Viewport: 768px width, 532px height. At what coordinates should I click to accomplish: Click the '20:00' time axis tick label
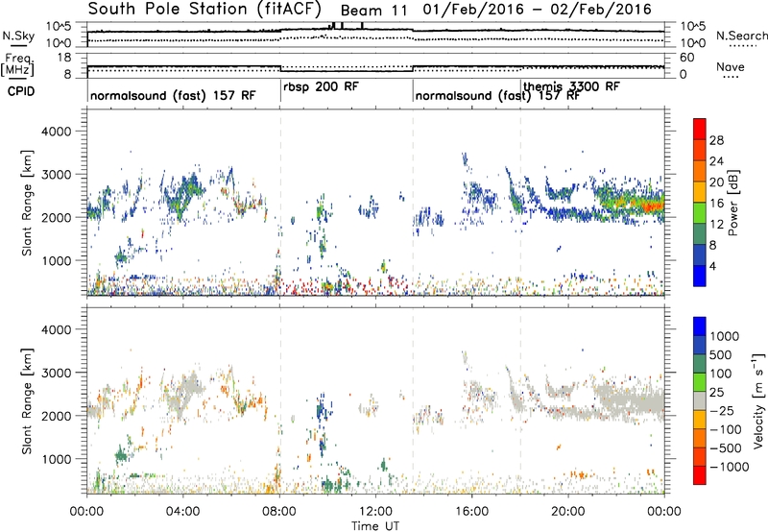(568, 512)
